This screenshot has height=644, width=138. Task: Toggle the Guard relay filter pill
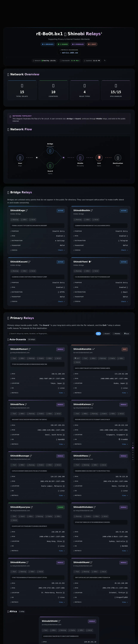click(x=106, y=333)
